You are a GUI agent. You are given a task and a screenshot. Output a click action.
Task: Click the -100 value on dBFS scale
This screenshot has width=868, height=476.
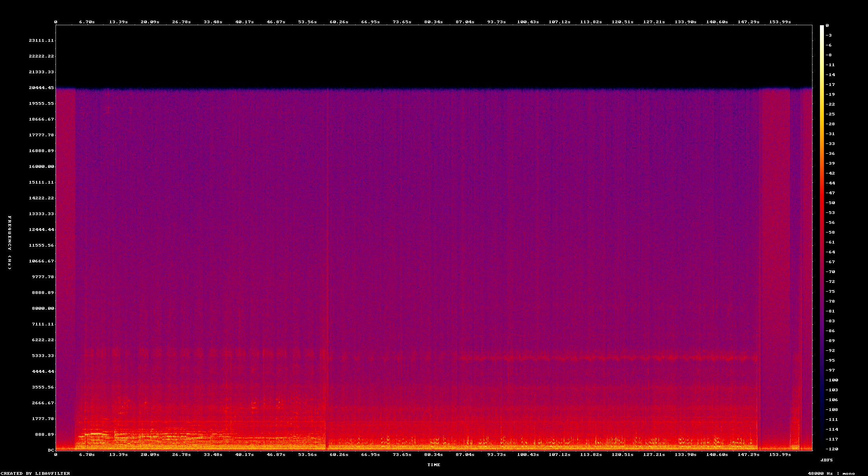click(x=832, y=380)
